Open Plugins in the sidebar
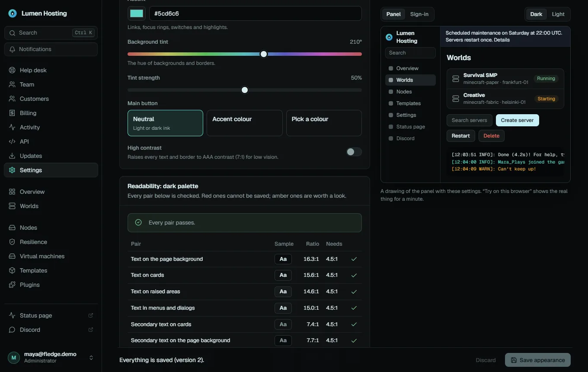The image size is (588, 372). 51,285
